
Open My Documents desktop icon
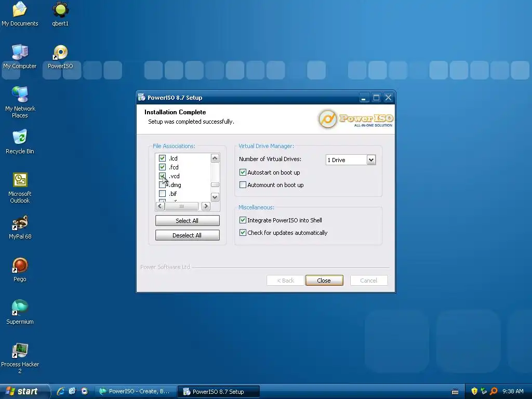(x=20, y=14)
